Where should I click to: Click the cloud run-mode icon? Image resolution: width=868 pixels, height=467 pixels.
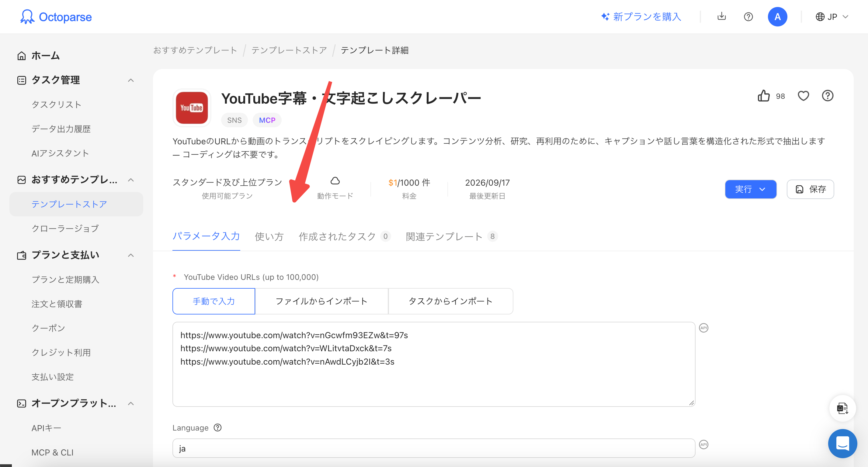click(x=335, y=181)
